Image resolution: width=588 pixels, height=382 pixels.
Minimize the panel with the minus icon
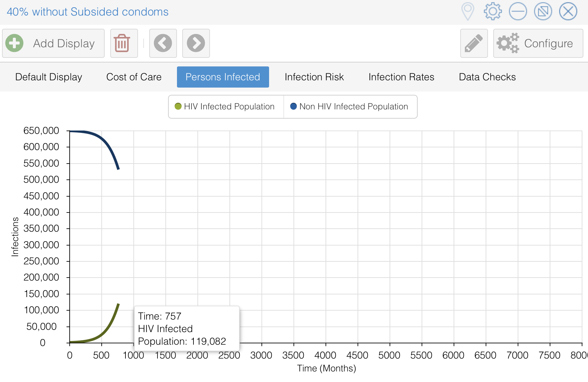(518, 12)
